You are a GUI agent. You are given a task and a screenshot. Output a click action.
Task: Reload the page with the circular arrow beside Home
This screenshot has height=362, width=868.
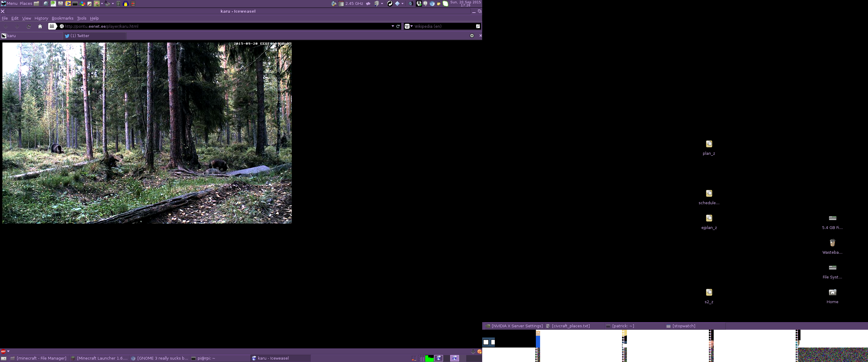[x=29, y=26]
